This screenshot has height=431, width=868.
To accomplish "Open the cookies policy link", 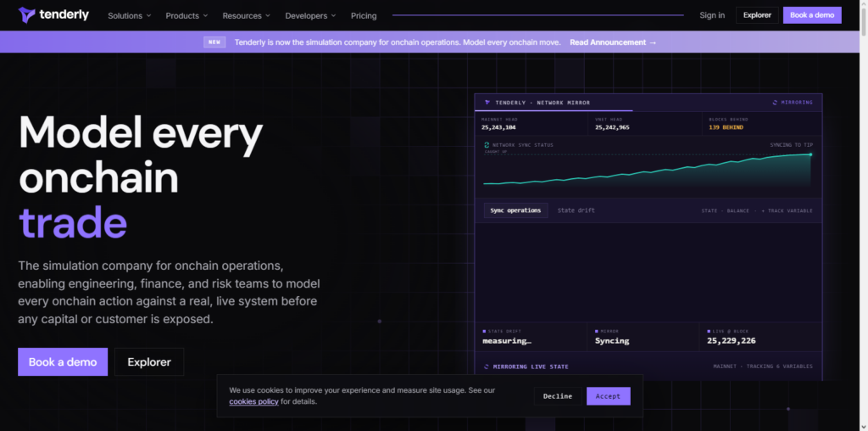I will pyautogui.click(x=253, y=401).
